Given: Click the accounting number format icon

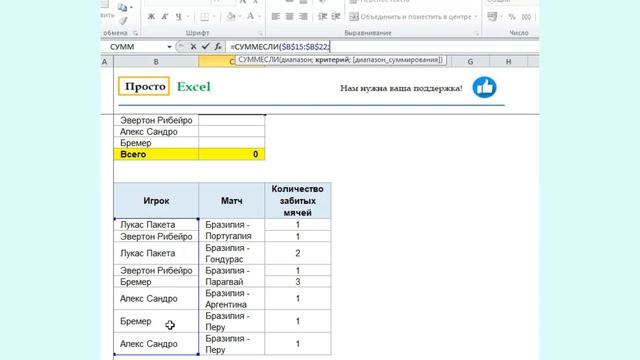Looking at the screenshot, I should (493, 17).
